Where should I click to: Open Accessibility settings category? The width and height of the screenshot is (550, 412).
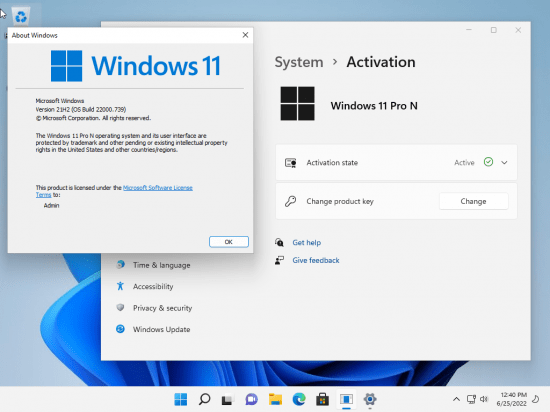153,286
